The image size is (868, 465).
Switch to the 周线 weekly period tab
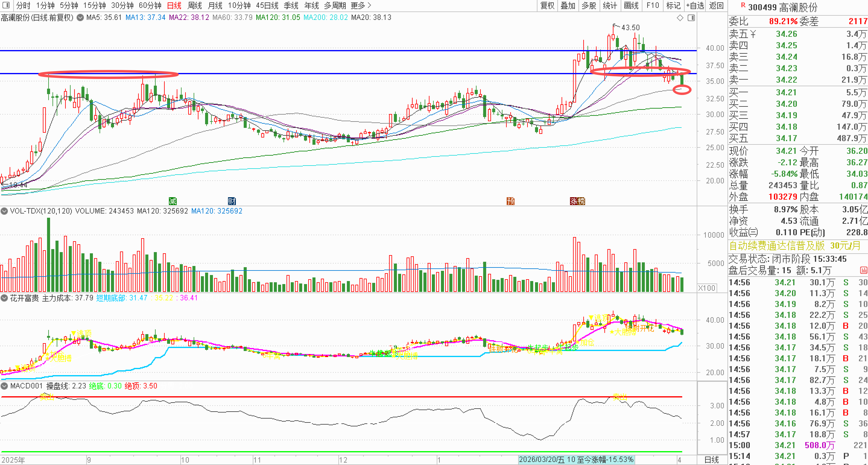tap(195, 6)
